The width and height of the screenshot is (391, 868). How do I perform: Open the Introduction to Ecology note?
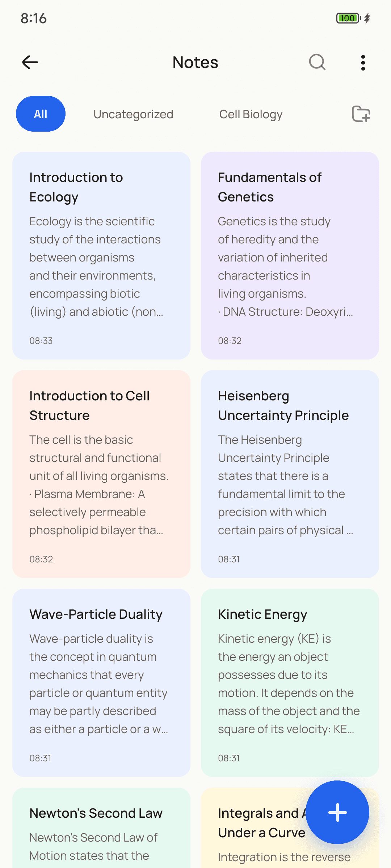click(x=101, y=256)
